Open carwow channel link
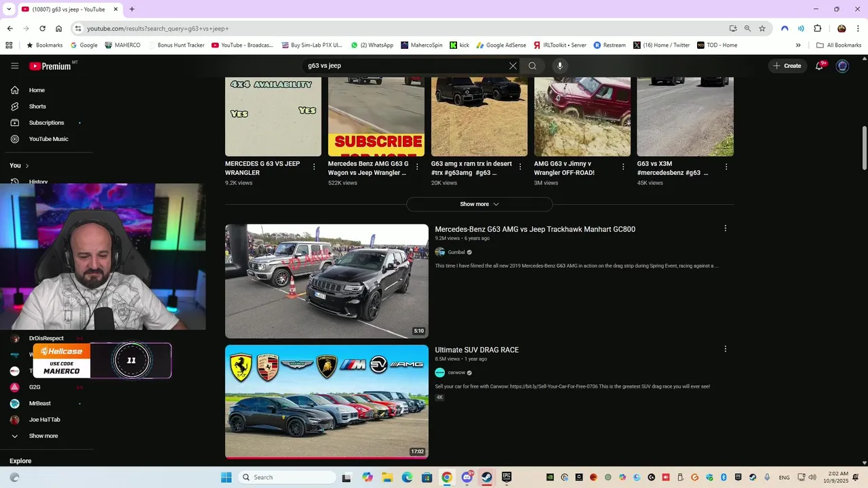Viewport: 868px width, 488px height. [x=456, y=373]
